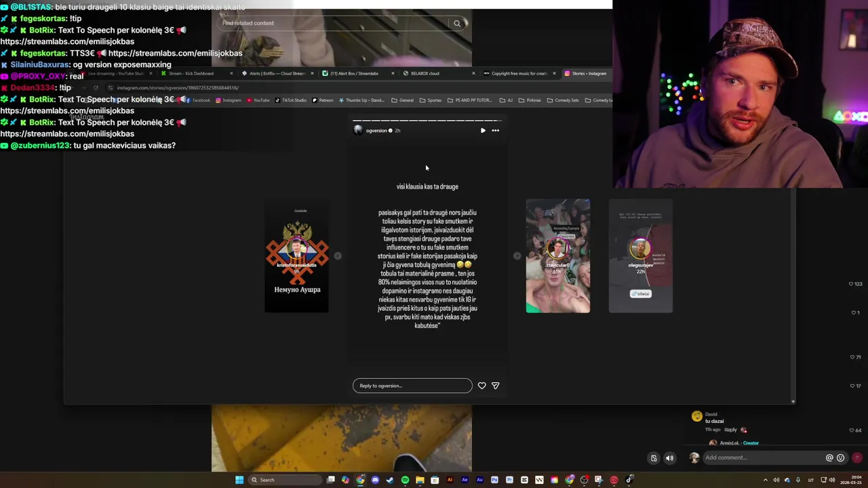Like the ogversion story with heart icon
The image size is (868, 488).
(481, 386)
